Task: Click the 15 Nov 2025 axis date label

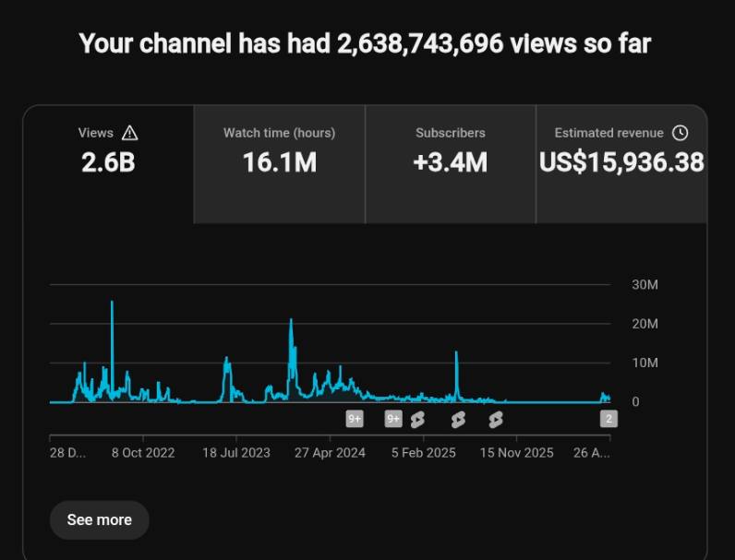Action: tap(516, 453)
